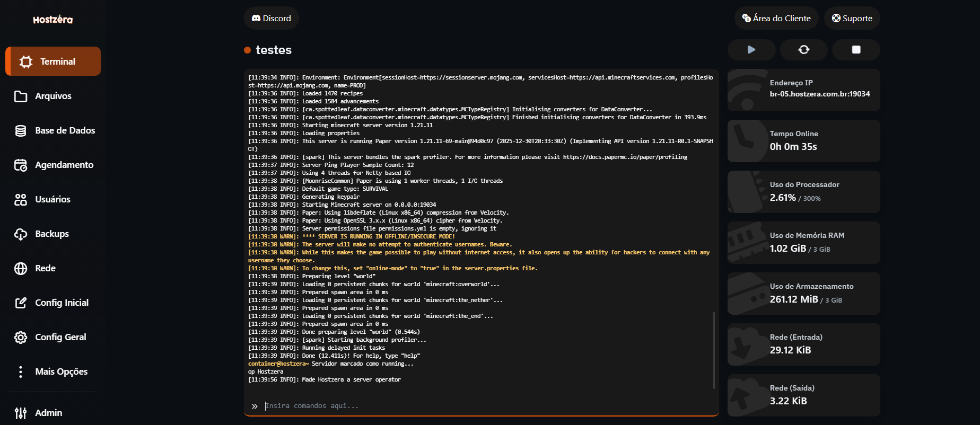Viewport: 980px width, 425px height.
Task: Restart the server using the refresh icon
Action: [804, 50]
